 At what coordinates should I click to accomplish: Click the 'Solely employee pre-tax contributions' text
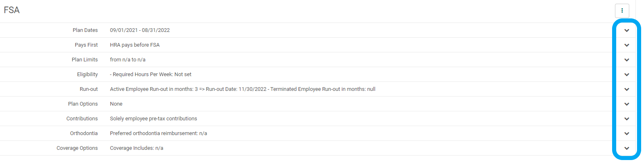point(153,119)
